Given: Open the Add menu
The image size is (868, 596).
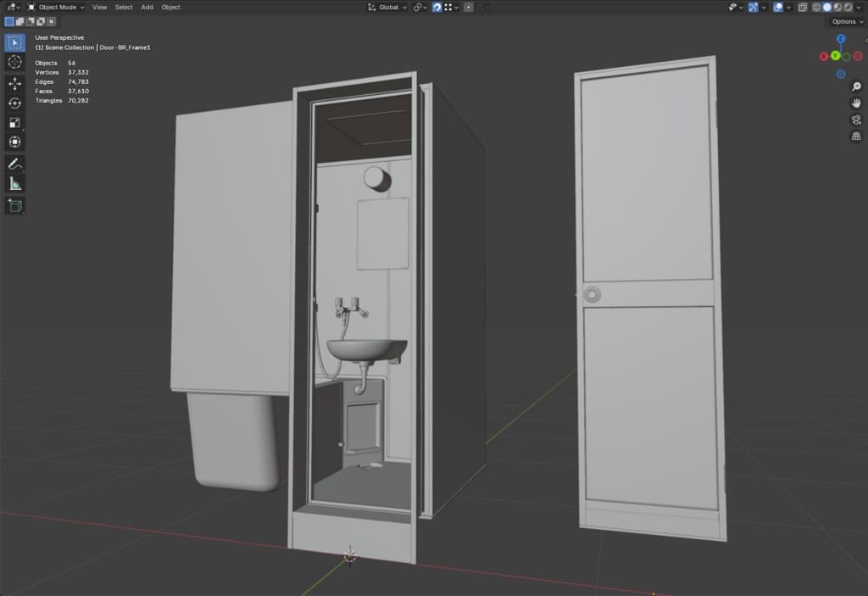Looking at the screenshot, I should [147, 7].
